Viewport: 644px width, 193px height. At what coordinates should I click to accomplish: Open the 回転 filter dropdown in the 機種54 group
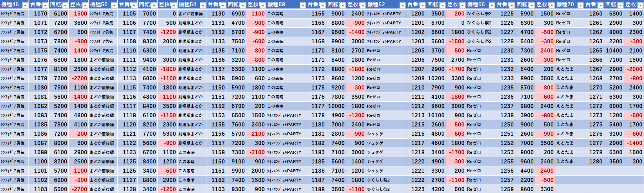pos(243,5)
